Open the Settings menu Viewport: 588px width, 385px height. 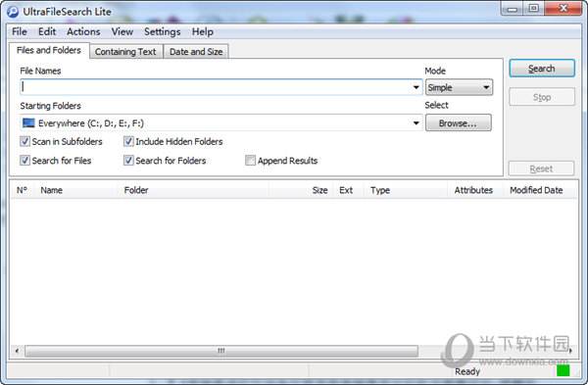[x=163, y=32]
